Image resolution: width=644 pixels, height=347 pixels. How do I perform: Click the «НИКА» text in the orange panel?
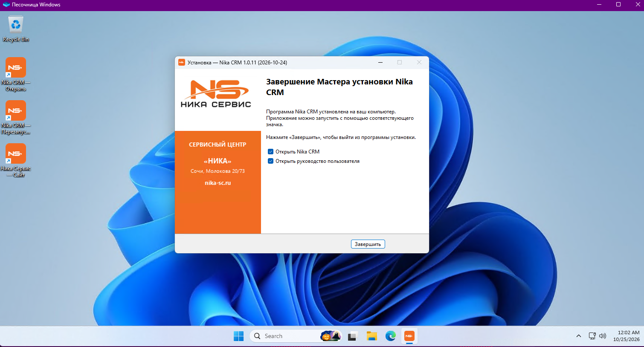pyautogui.click(x=218, y=161)
